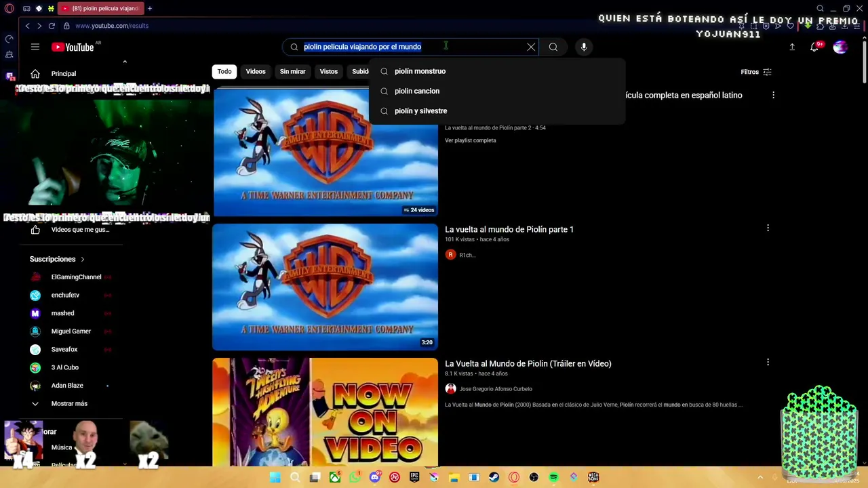Clear the search box with the X
Viewport: 868px width, 488px height.
pos(531,47)
